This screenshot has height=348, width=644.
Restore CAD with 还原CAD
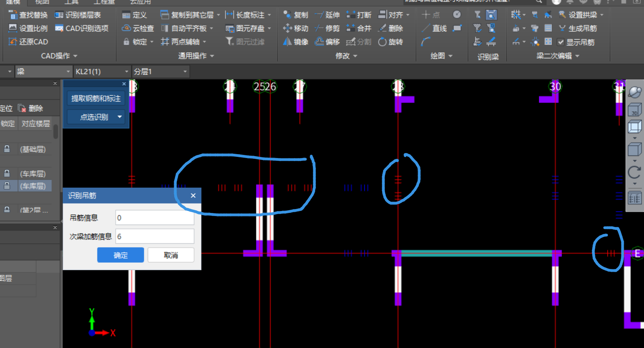pos(28,42)
